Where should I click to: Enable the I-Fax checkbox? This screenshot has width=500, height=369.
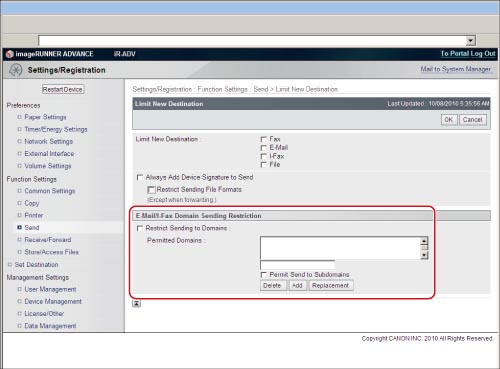click(264, 156)
